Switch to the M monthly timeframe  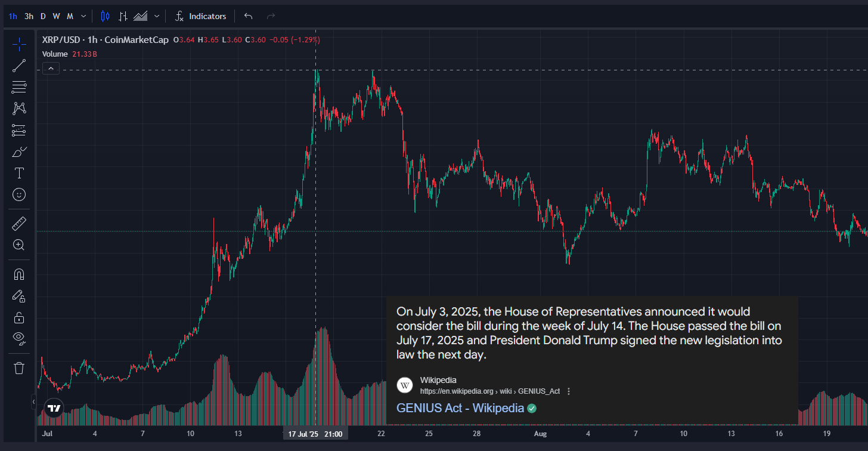pyautogui.click(x=70, y=16)
